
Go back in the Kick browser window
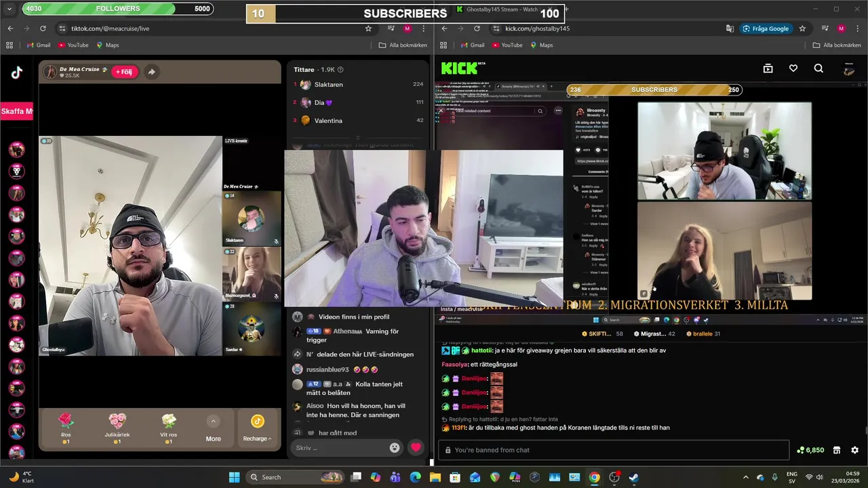coord(444,28)
